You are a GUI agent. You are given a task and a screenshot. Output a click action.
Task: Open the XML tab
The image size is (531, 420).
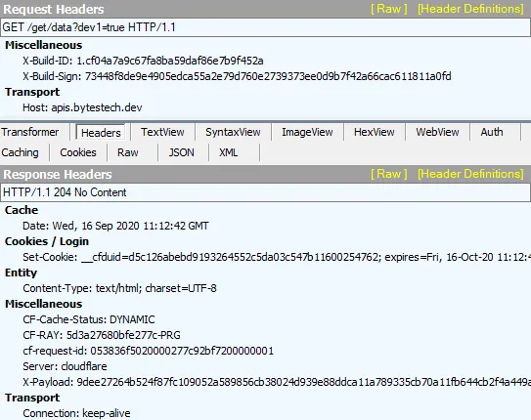[x=228, y=152]
